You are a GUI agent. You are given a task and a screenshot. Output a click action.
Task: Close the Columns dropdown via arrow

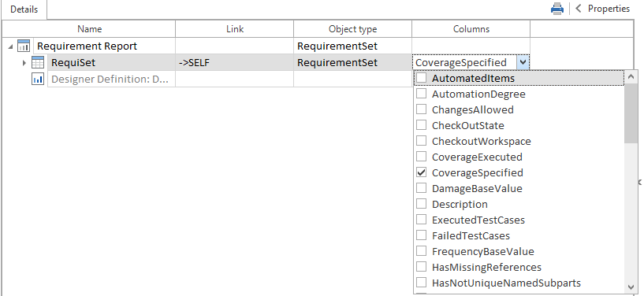click(523, 63)
